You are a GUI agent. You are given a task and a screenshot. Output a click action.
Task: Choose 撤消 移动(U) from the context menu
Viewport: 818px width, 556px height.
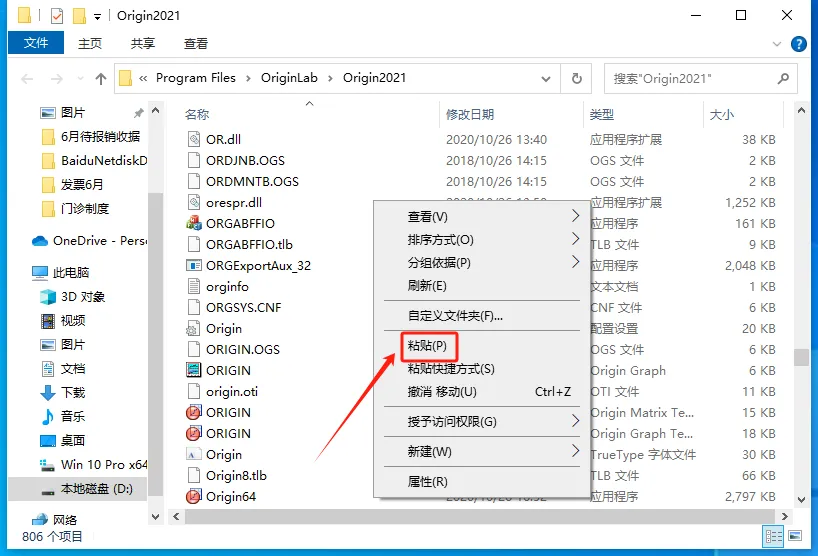(x=482, y=392)
